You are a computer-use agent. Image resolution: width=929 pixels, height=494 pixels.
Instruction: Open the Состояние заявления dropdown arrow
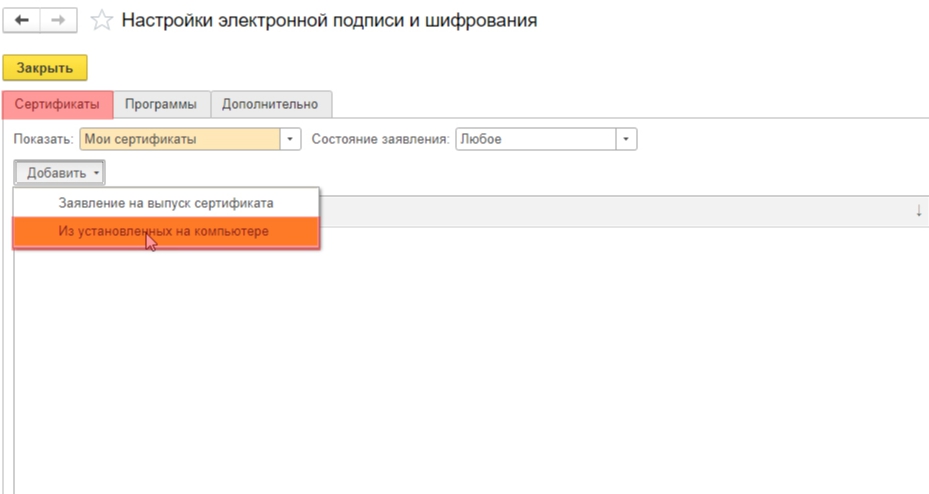tap(627, 139)
